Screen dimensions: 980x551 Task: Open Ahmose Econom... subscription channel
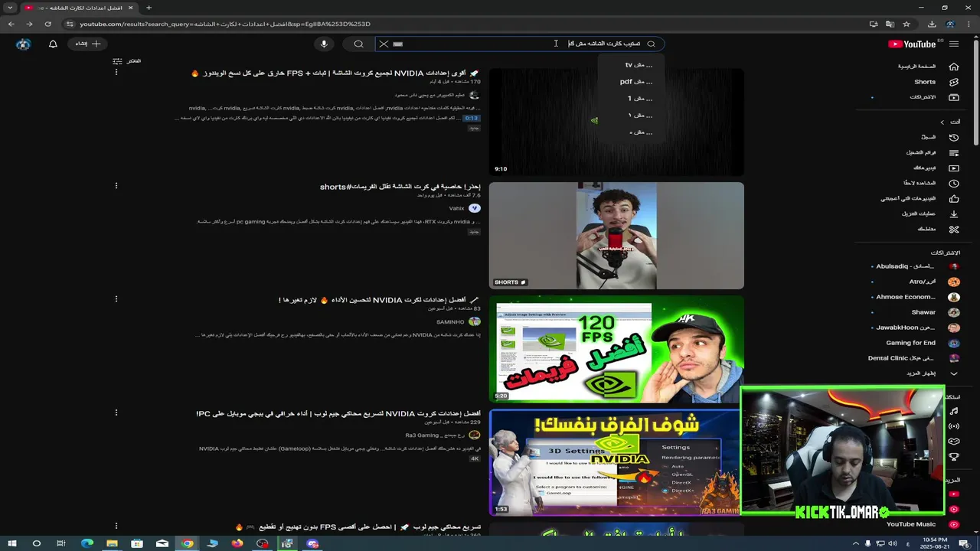tap(916, 297)
